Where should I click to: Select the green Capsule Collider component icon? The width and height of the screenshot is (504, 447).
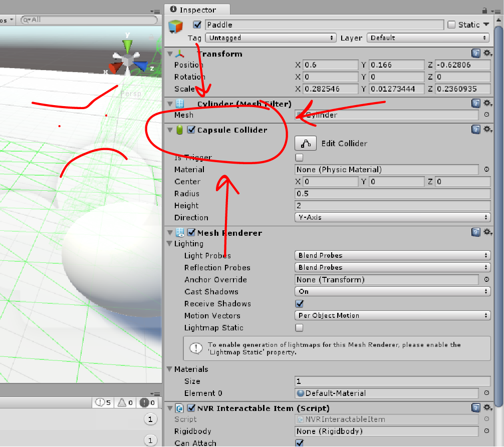coord(179,129)
